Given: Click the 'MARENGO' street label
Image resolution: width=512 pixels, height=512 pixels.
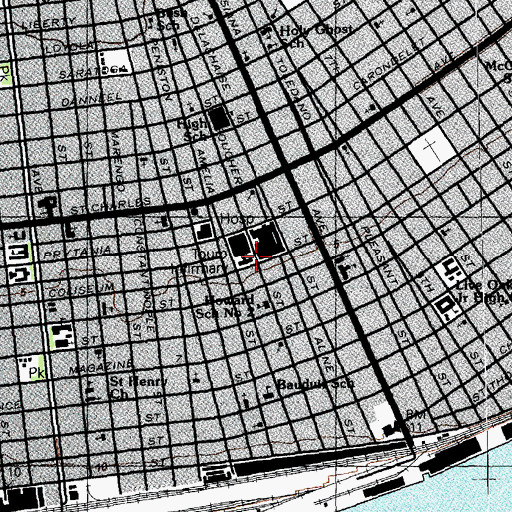Looking at the screenshot, I should click(x=118, y=161).
